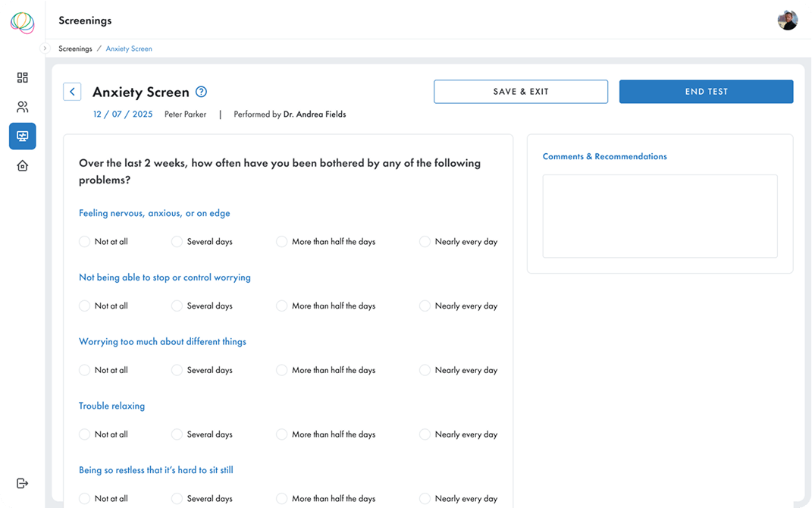Click the Anxiety Screen heading text
Screen dimensions: 812x508
coord(141,92)
